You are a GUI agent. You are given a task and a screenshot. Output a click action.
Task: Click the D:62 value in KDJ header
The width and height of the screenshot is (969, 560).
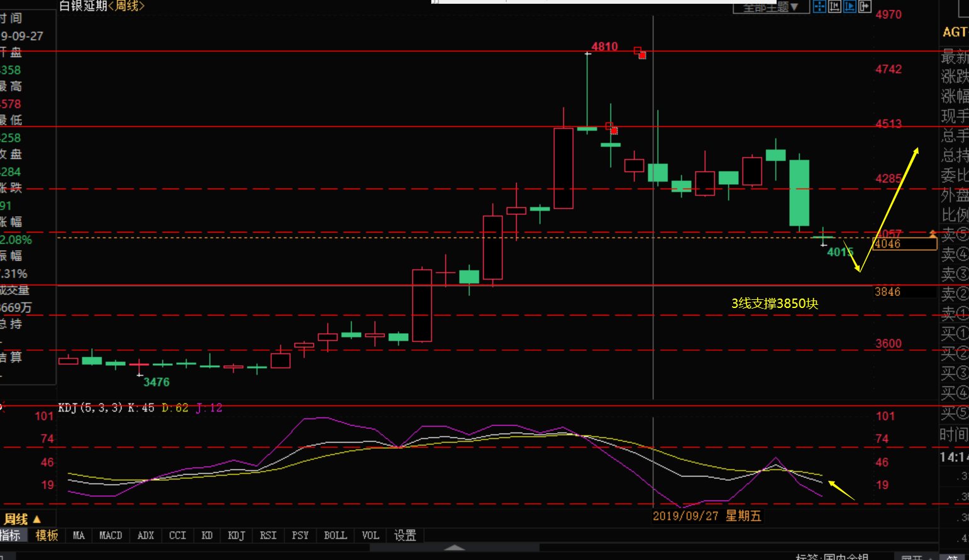(x=175, y=408)
